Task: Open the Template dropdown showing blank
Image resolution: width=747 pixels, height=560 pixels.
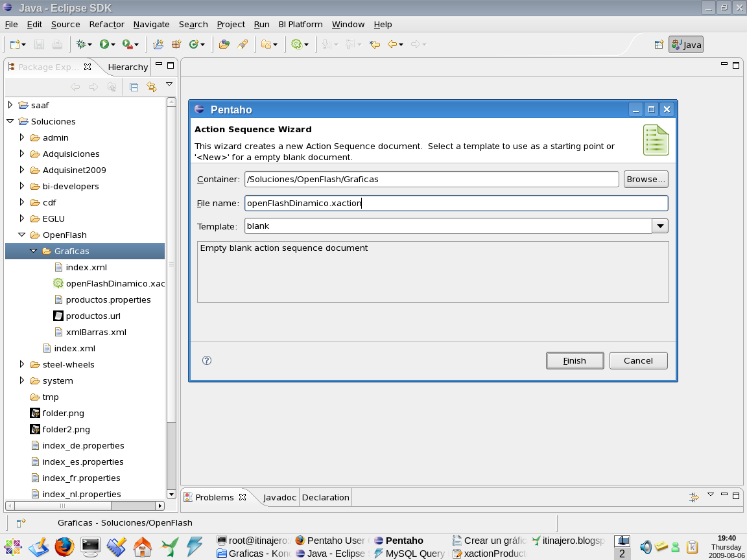Action: pos(660,226)
